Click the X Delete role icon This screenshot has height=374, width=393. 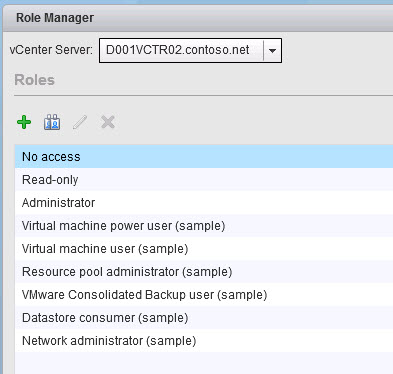pyautogui.click(x=108, y=122)
